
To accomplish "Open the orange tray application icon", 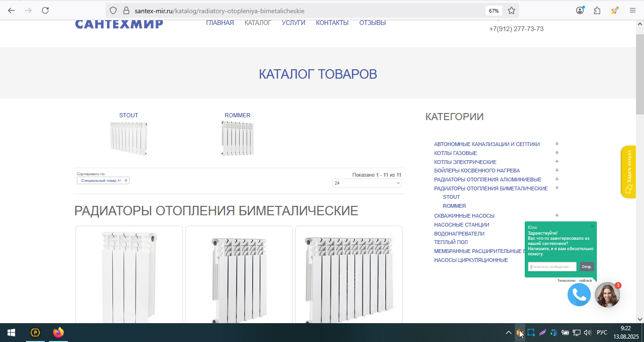I will pos(520,333).
